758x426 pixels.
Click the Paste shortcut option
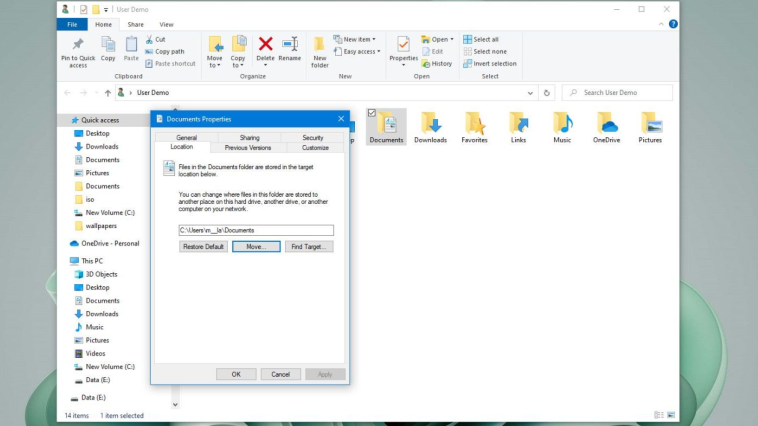point(170,63)
